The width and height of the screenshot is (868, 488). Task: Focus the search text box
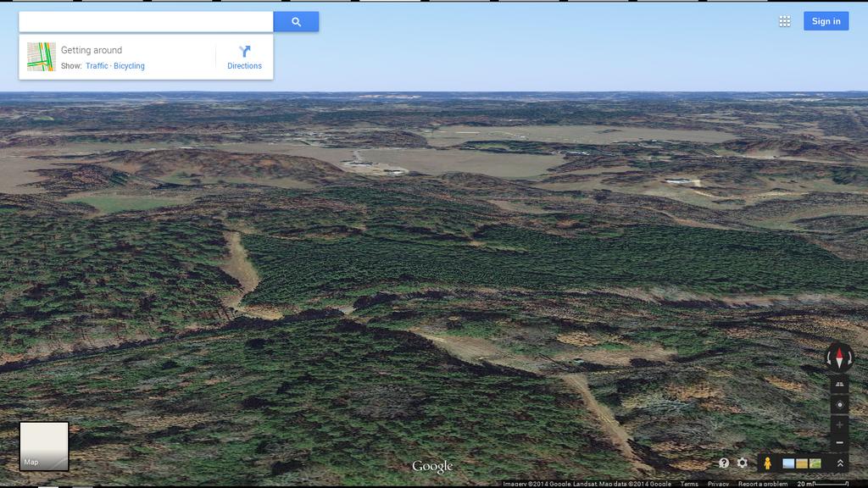pos(146,22)
